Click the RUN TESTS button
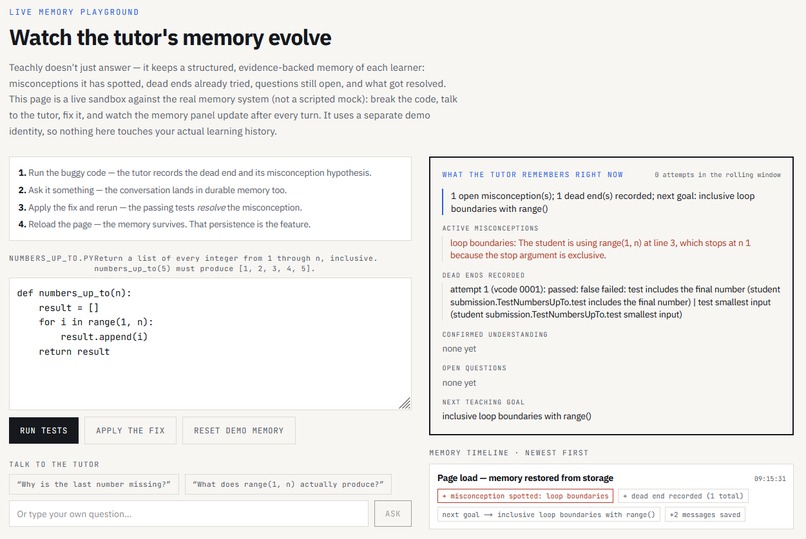806x539 pixels. 44,431
